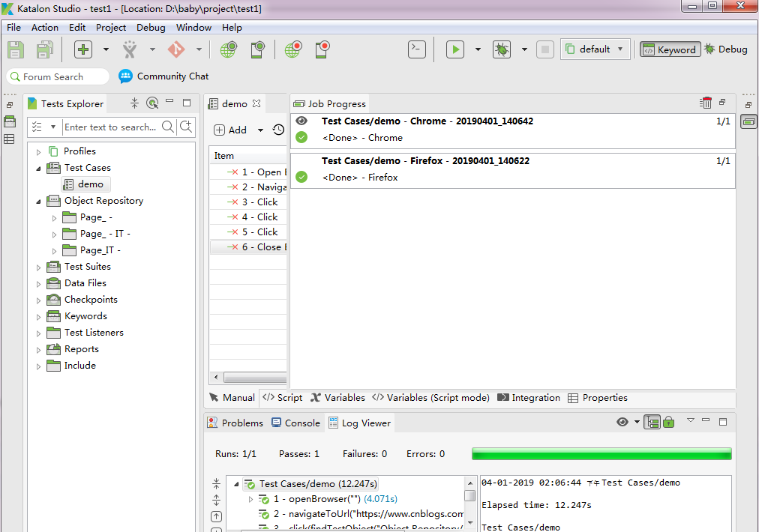The width and height of the screenshot is (759, 532).
Task: Click the New item plus icon
Action: [x=83, y=49]
